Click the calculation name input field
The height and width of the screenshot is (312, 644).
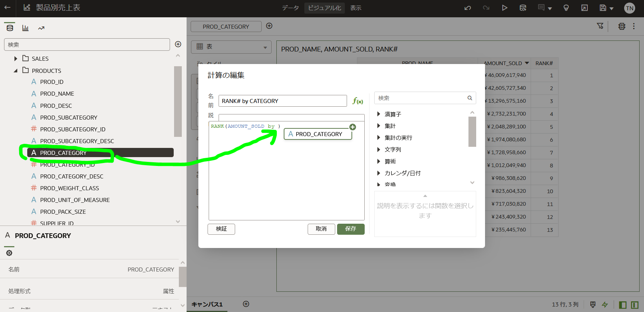tap(283, 101)
